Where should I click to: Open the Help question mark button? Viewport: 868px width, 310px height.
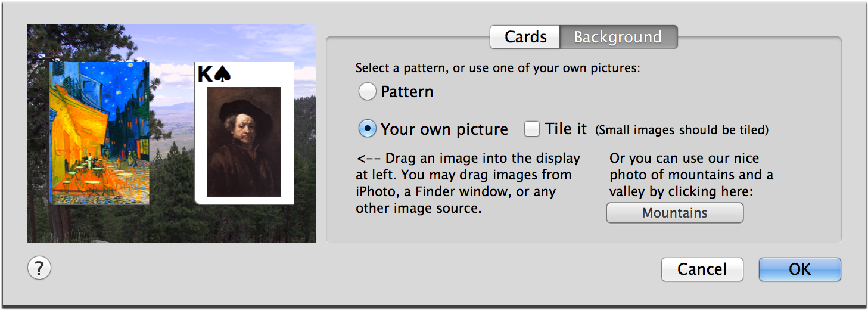[39, 268]
